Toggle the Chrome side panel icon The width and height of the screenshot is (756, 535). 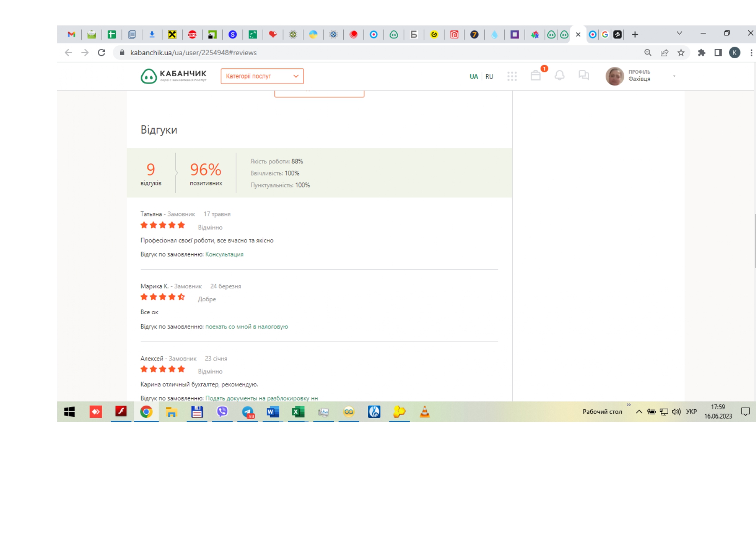718,53
